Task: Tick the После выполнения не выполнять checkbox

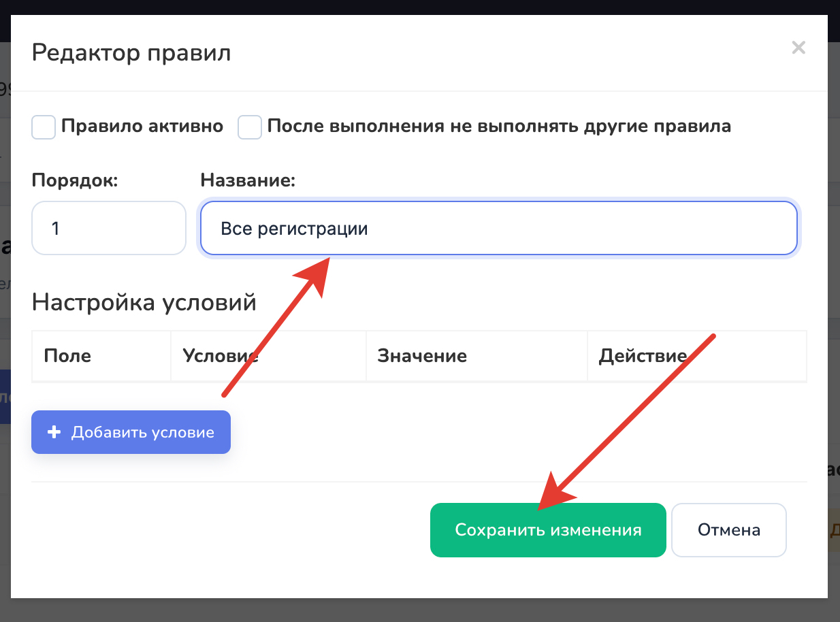Action: tap(250, 127)
